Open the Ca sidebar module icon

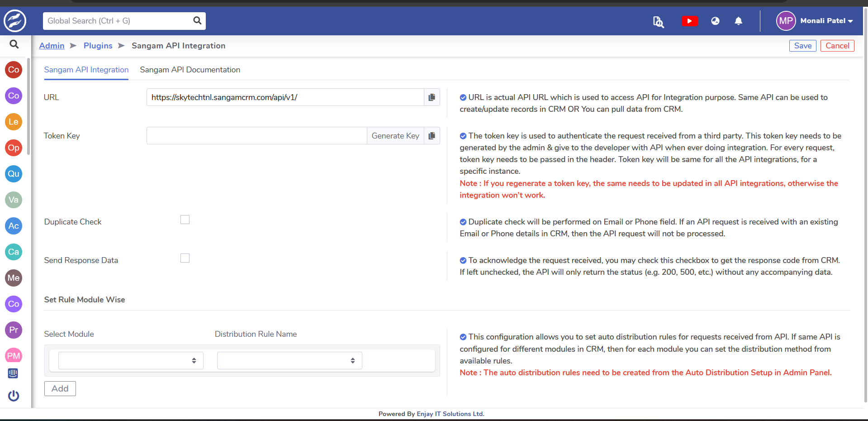coord(14,252)
